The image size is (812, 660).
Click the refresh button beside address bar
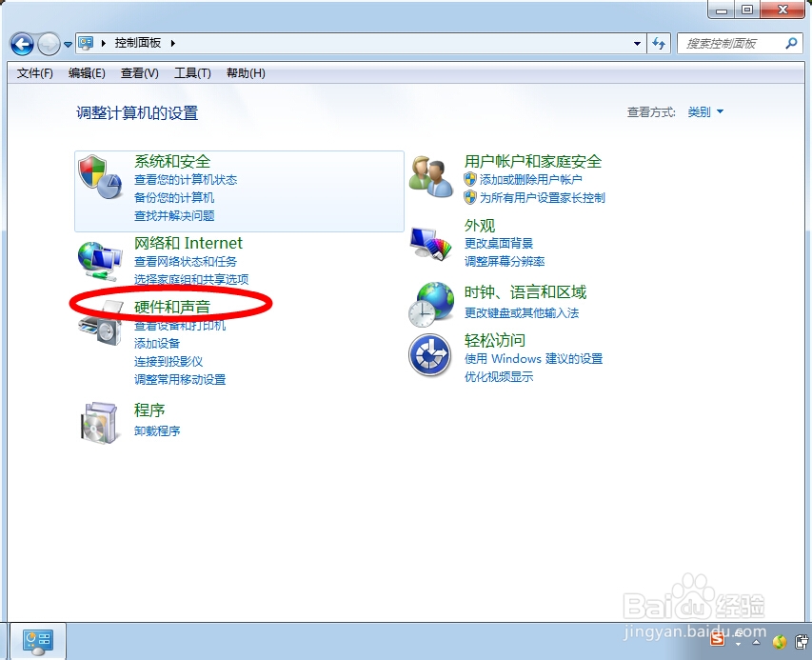(659, 44)
